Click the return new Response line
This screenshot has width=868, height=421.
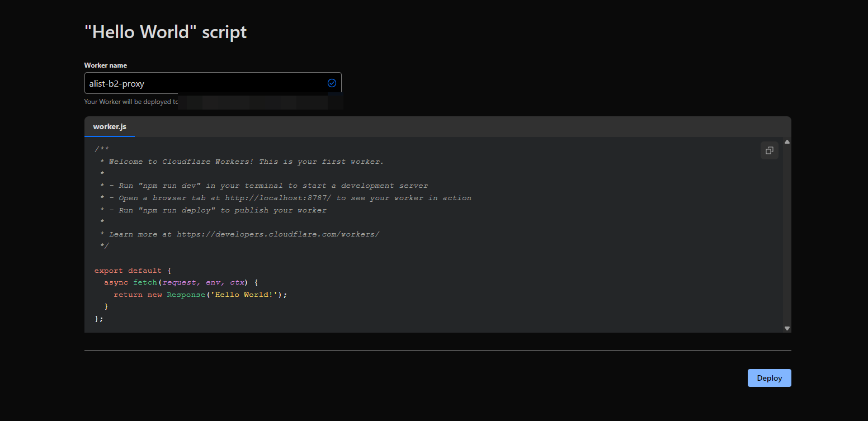pos(200,295)
